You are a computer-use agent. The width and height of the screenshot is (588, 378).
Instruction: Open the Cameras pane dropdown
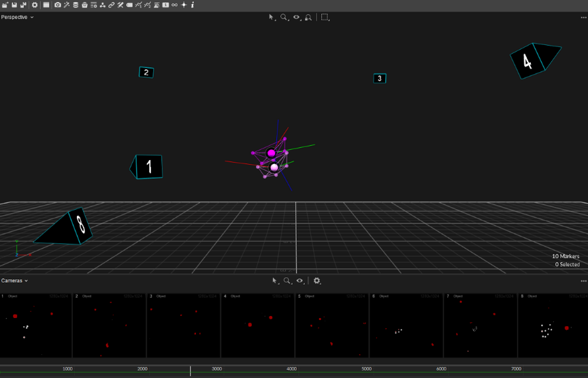(x=14, y=281)
